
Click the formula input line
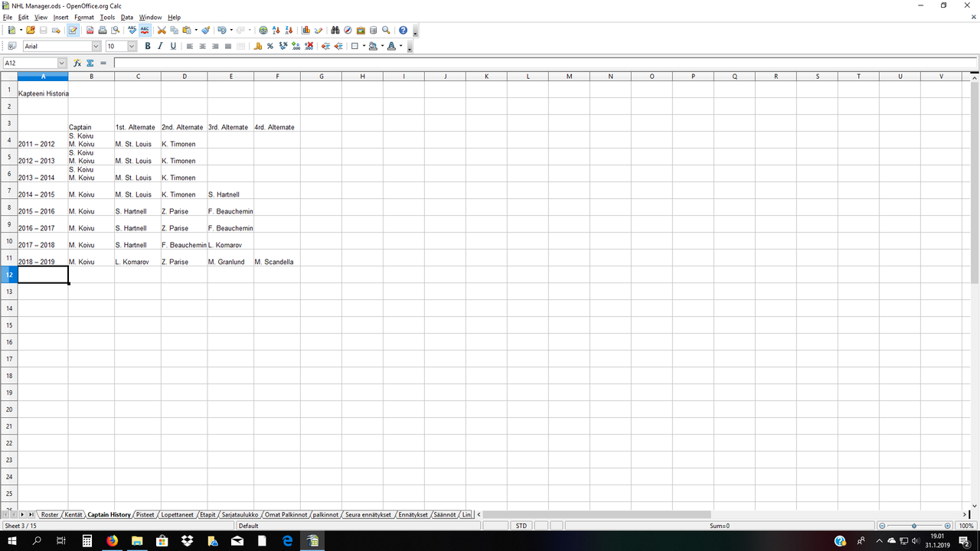545,63
